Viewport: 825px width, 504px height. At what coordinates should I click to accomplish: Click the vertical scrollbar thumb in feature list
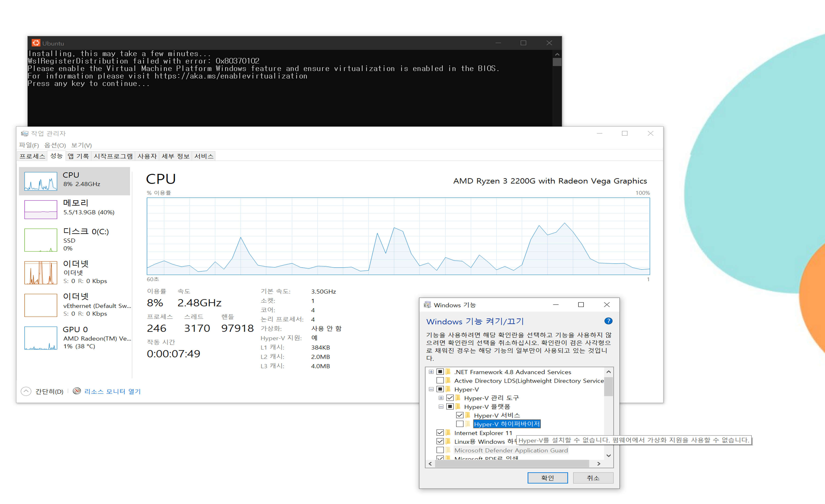[608, 387]
